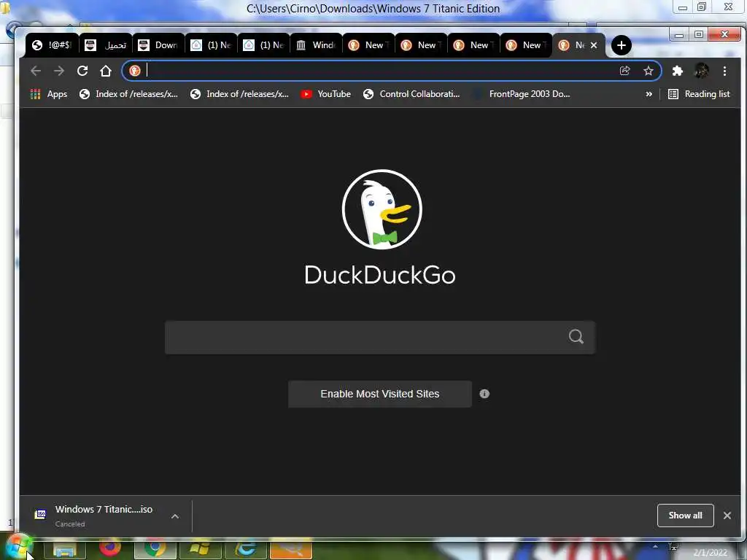Image resolution: width=747 pixels, height=560 pixels.
Task: Click the YouTube bookmark red icon
Action: pos(306,94)
